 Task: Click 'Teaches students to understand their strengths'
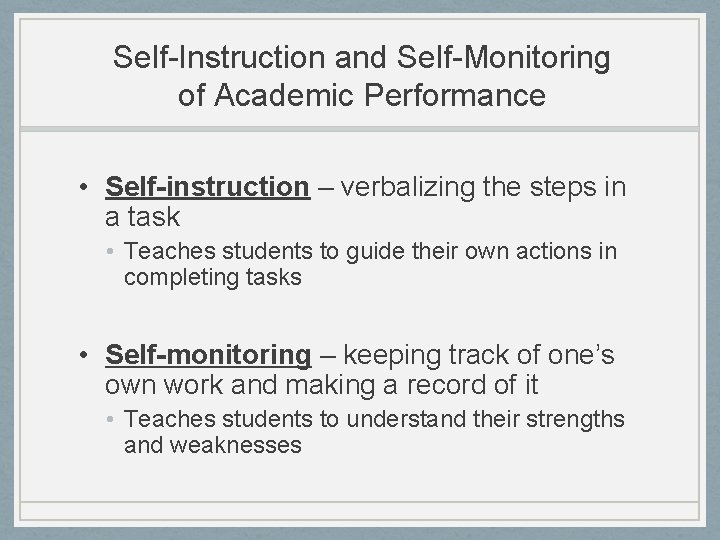(374, 419)
